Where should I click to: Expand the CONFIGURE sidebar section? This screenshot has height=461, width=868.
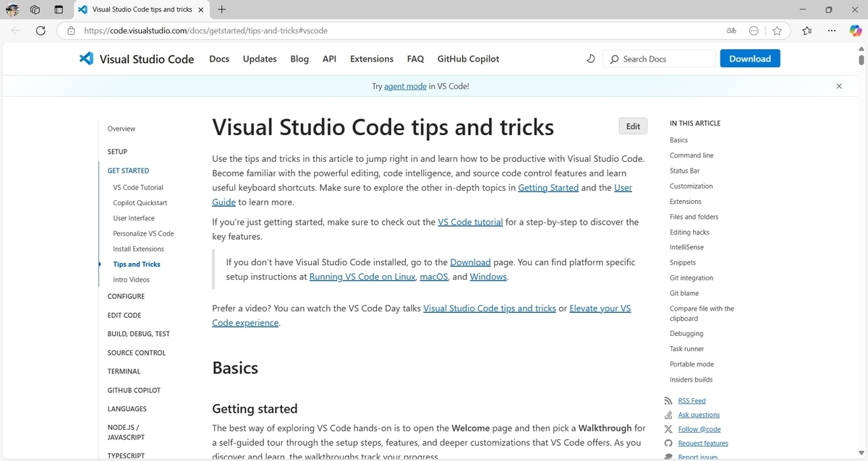pos(126,296)
